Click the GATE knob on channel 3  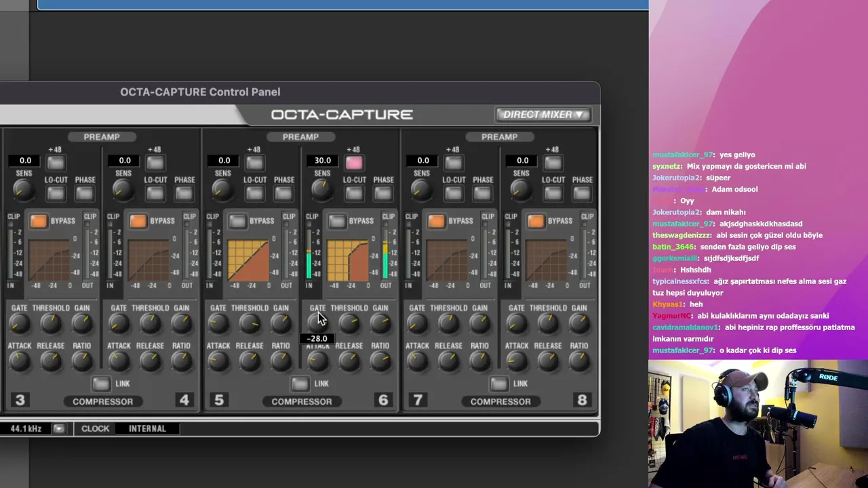[x=19, y=324]
